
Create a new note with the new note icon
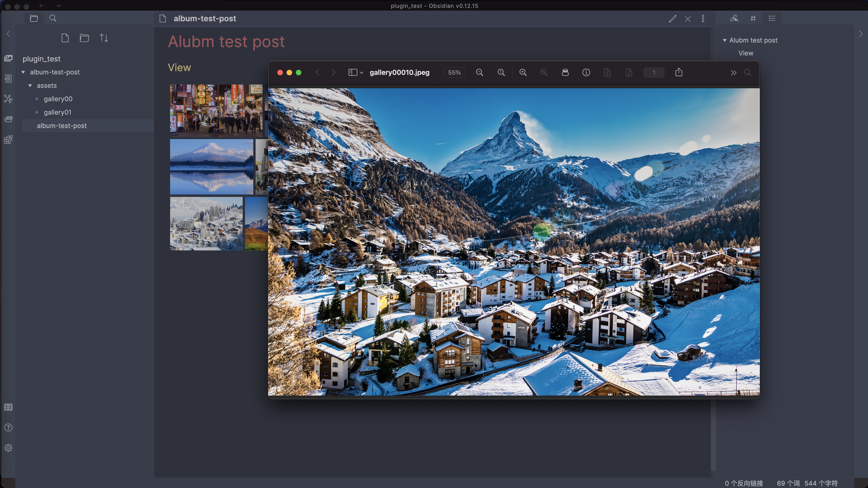coord(65,38)
